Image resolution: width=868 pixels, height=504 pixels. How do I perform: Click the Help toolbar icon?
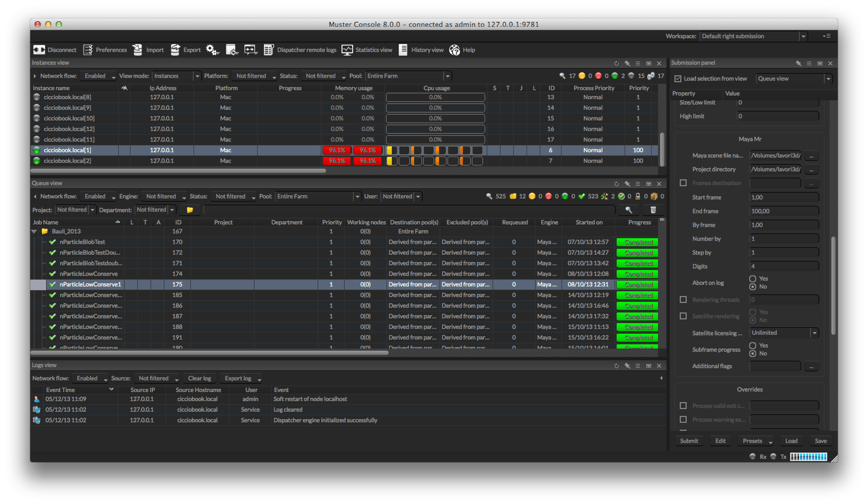455,50
